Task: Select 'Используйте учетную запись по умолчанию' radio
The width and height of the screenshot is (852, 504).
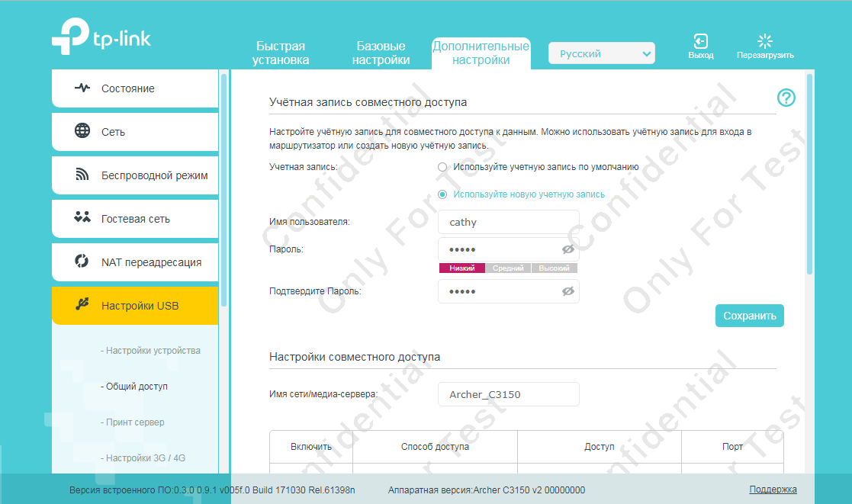Action: point(442,167)
